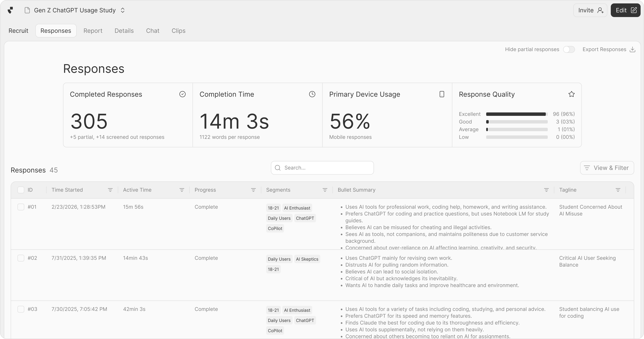Click the document icon beside study title

pos(27,10)
